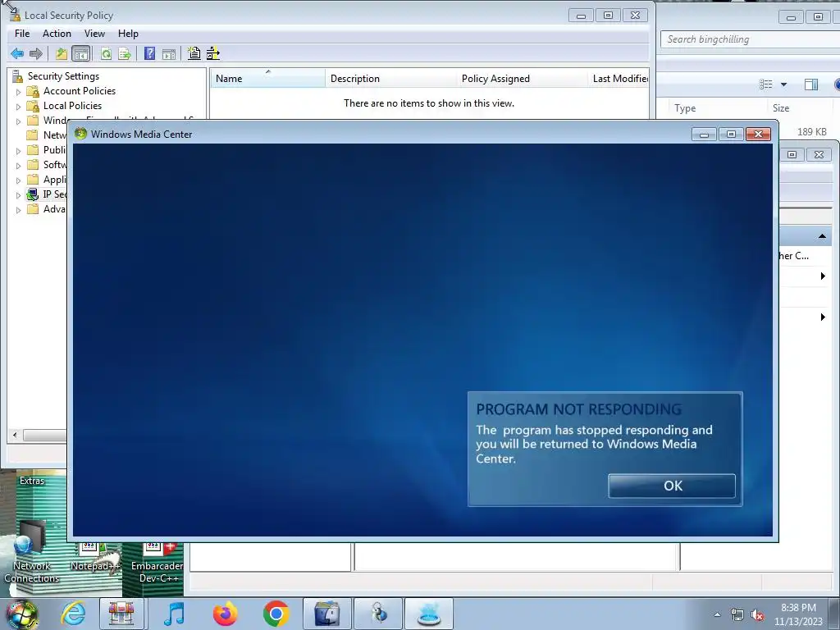Click the network status tray icon
Image resolution: width=840 pixels, height=630 pixels.
point(737,615)
